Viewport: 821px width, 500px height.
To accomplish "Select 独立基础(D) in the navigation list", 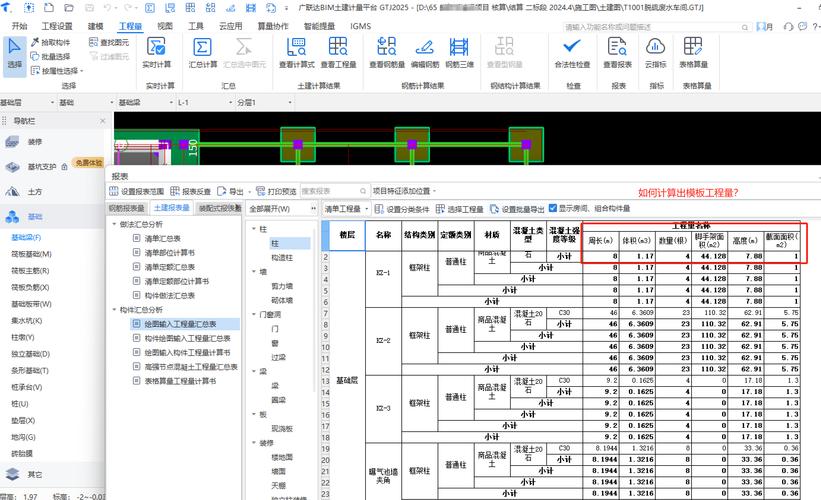I will (x=30, y=354).
